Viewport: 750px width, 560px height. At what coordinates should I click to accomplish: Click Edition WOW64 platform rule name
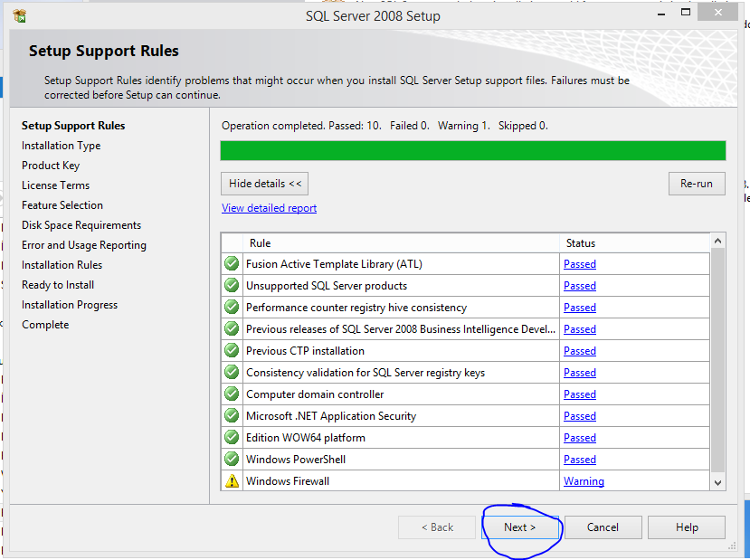coord(306,438)
